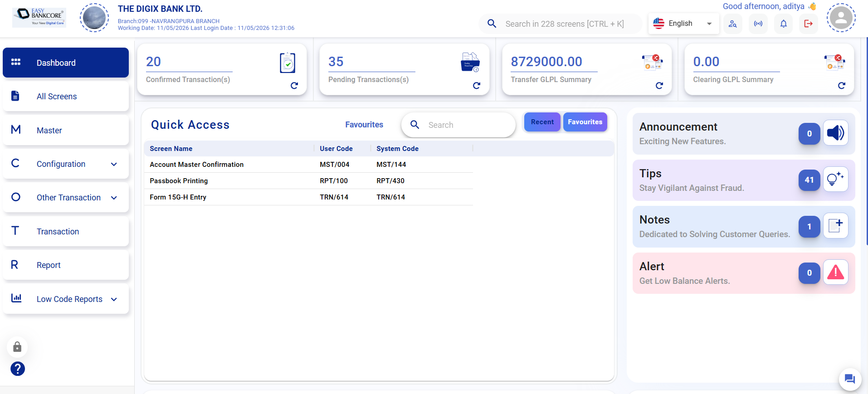Refresh the Confirmed Transaction(s) card

pos(294,85)
